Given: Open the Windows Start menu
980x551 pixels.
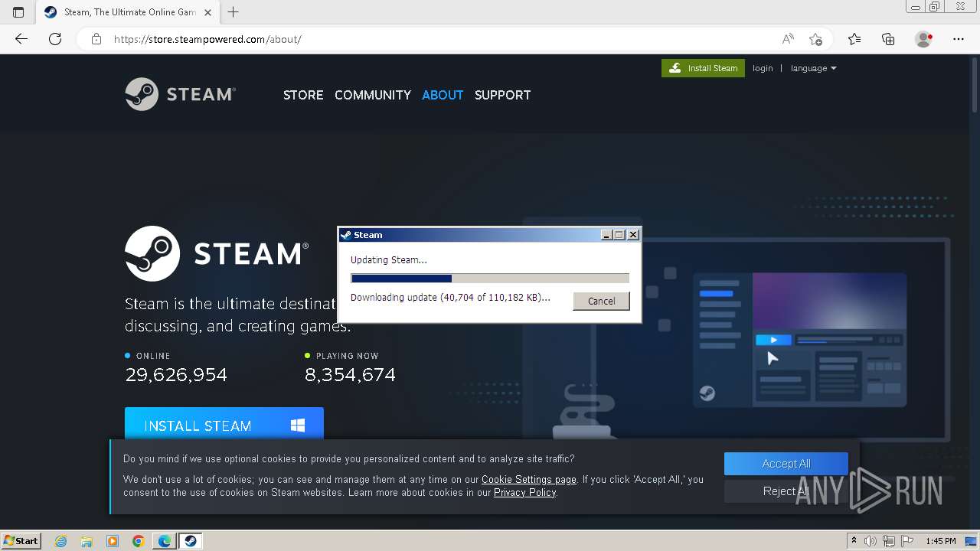Looking at the screenshot, I should coord(21,541).
